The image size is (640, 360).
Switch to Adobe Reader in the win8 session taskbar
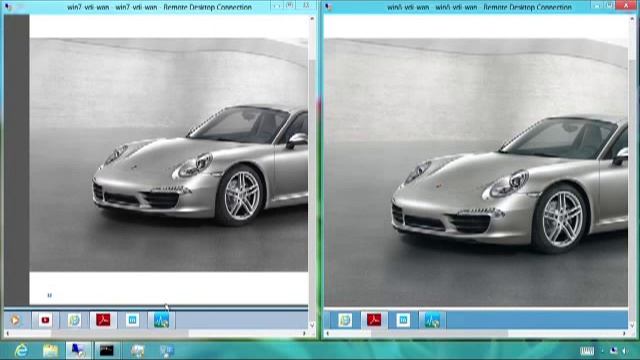pos(374,320)
